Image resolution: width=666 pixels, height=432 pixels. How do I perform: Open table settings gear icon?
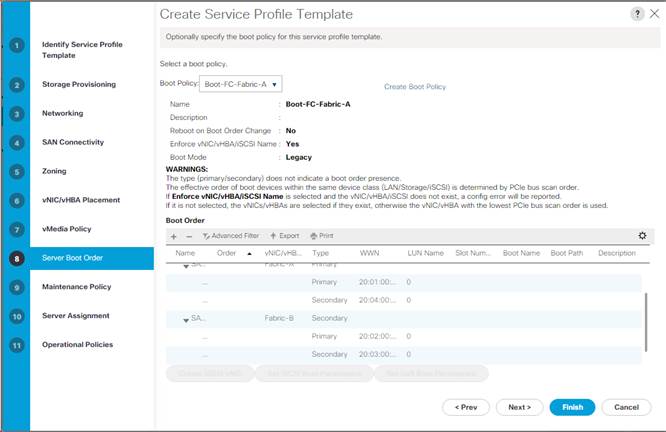[642, 235]
